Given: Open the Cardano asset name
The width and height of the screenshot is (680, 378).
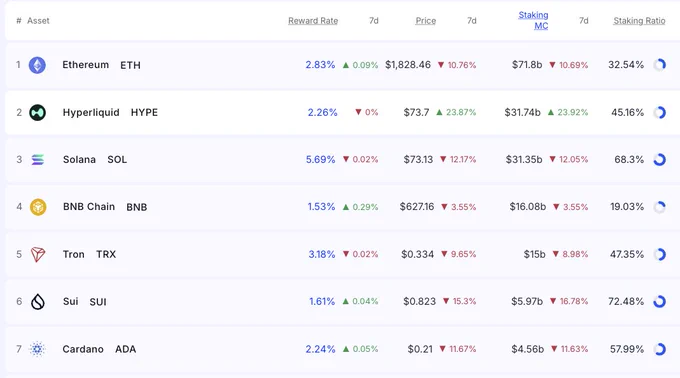Looking at the screenshot, I should [83, 349].
